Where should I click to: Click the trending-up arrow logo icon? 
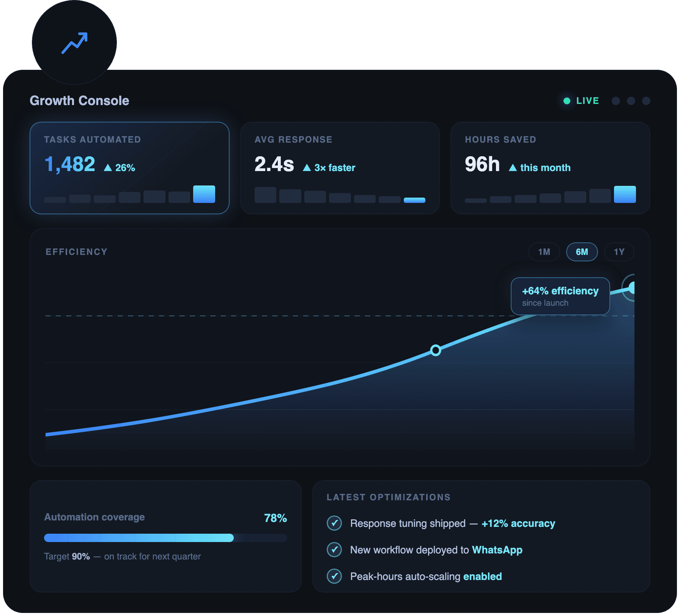coord(75,43)
